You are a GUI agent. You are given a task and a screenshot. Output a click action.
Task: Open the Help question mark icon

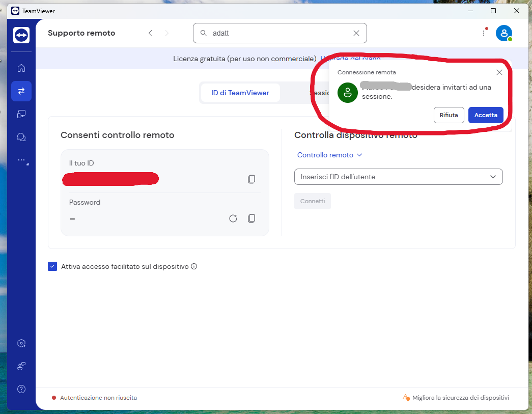[x=21, y=389]
